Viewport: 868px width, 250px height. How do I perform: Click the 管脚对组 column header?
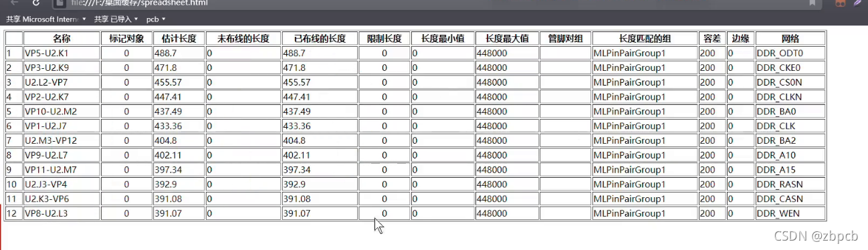click(565, 39)
